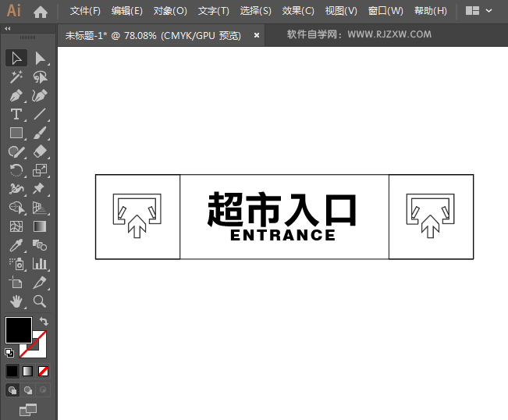Select the Column Graph tool
Viewport: 508px width, 420px height.
pos(40,264)
